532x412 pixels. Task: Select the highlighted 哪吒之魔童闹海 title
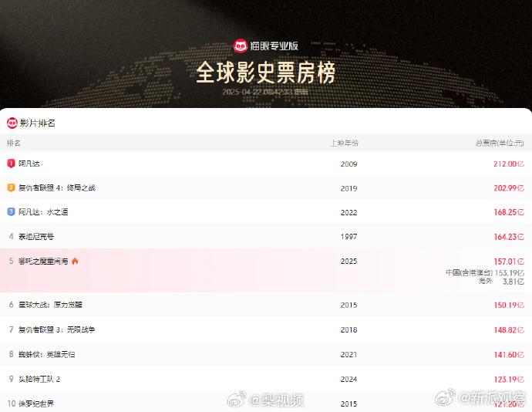point(43,262)
